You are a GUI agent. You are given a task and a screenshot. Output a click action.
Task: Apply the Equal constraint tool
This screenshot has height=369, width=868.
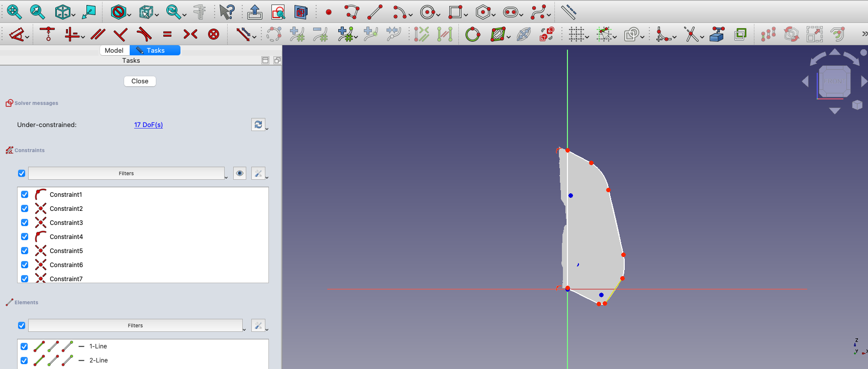pos(167,34)
